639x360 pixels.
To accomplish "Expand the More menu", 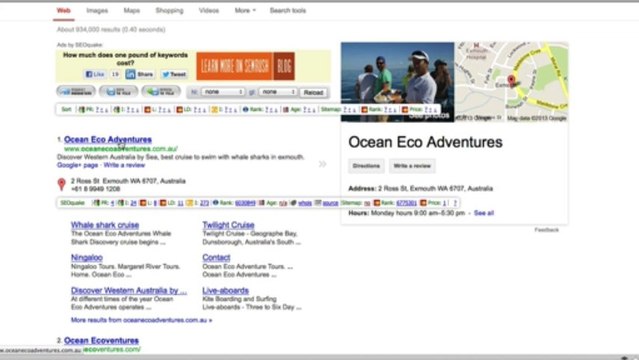I will (245, 11).
